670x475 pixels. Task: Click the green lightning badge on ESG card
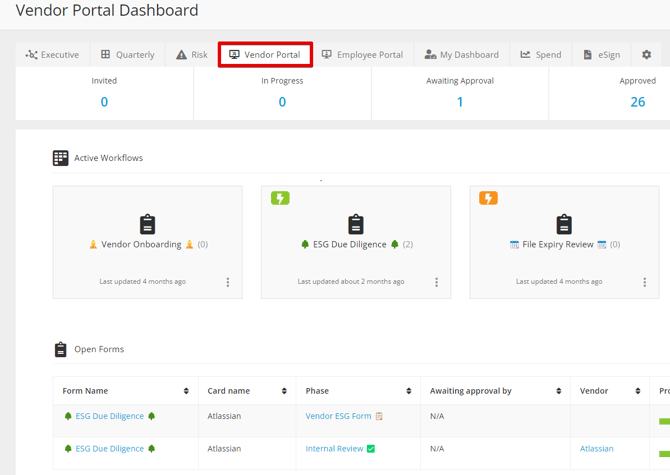click(280, 198)
